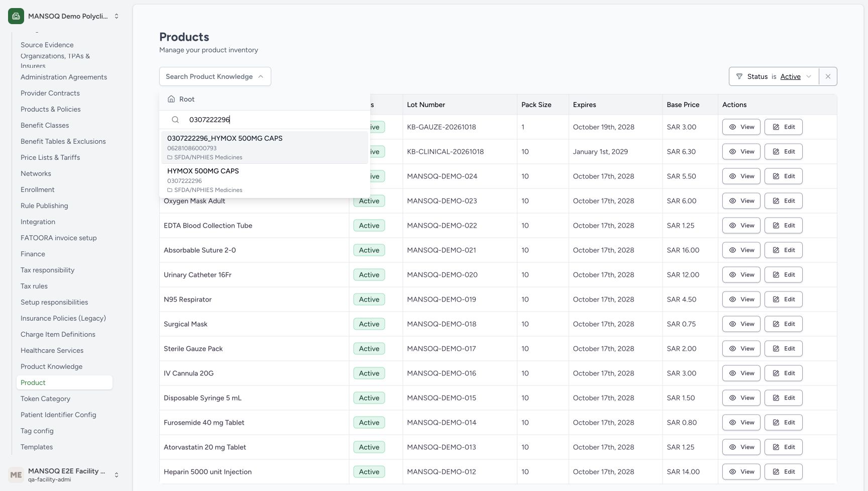The width and height of the screenshot is (868, 491).
Task: Click edit pencil icon in Oxygen Mask Adult row
Action: tap(776, 201)
